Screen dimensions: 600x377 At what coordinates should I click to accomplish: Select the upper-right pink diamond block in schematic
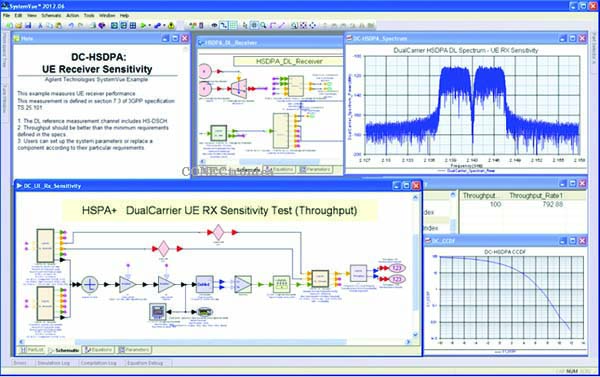(218, 232)
